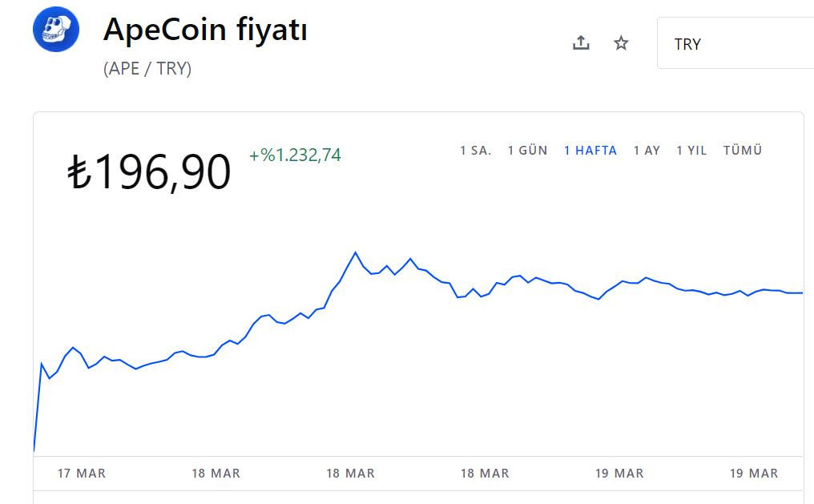This screenshot has width=814, height=504.
Task: Click the share upload icon
Action: [x=581, y=42]
